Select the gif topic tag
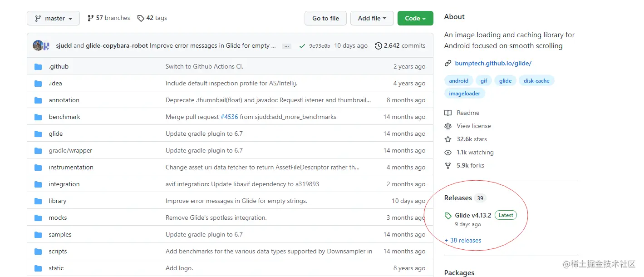 [484, 81]
